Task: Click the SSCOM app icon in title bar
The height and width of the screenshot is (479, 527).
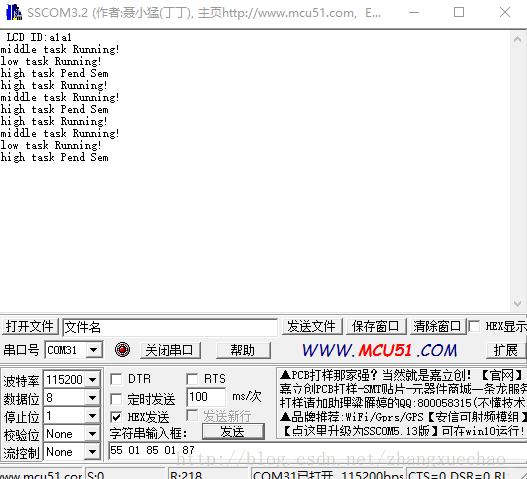Action: [14, 12]
